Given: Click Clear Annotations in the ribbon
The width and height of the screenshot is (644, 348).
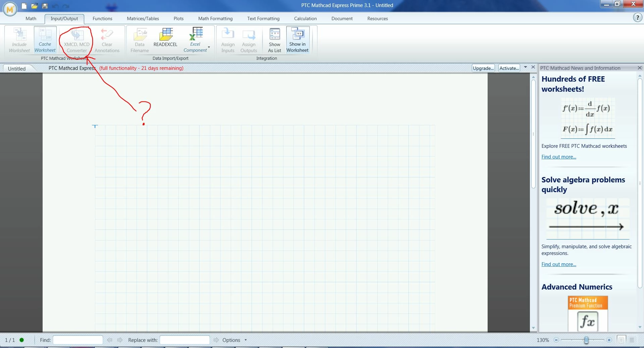Looking at the screenshot, I should (x=107, y=40).
